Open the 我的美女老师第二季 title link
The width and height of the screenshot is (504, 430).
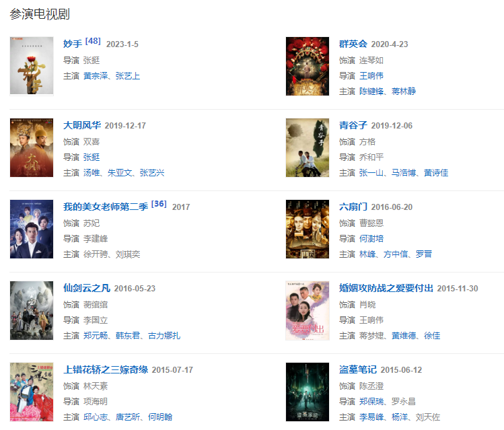106,207
